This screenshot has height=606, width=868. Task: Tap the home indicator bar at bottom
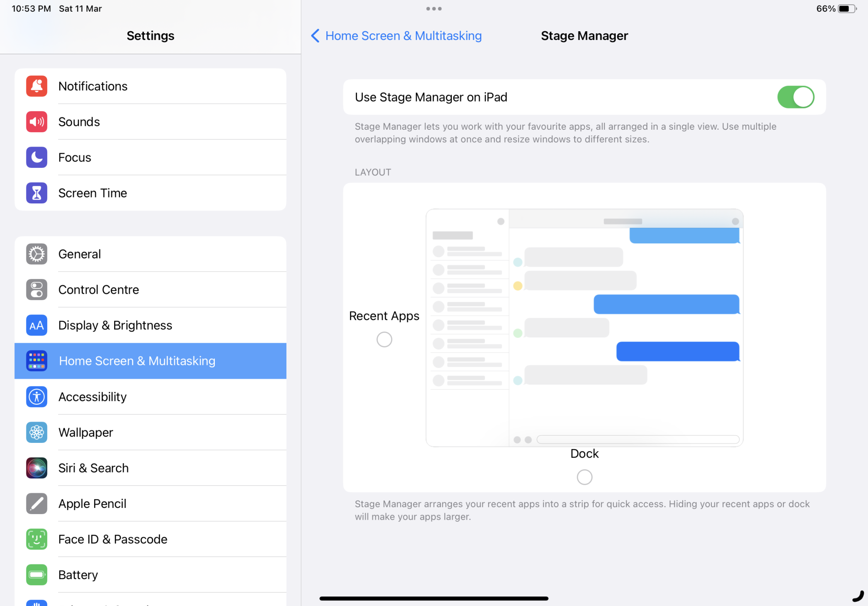click(x=434, y=598)
